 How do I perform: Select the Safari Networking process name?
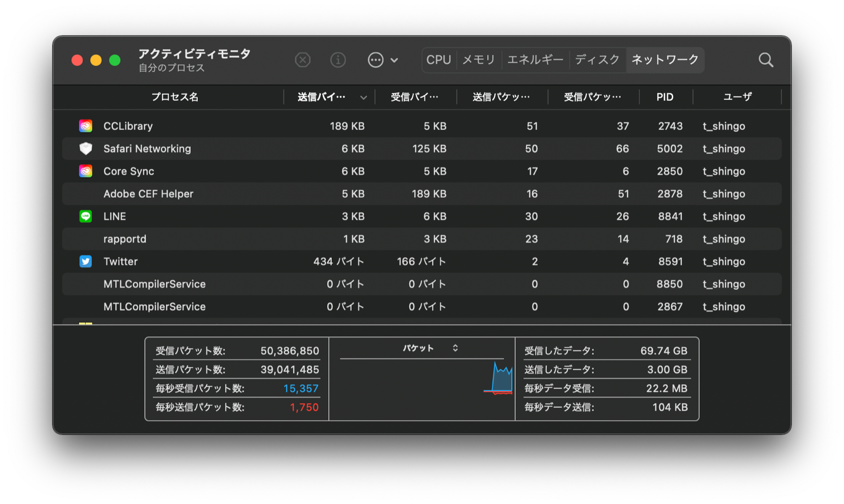[147, 149]
